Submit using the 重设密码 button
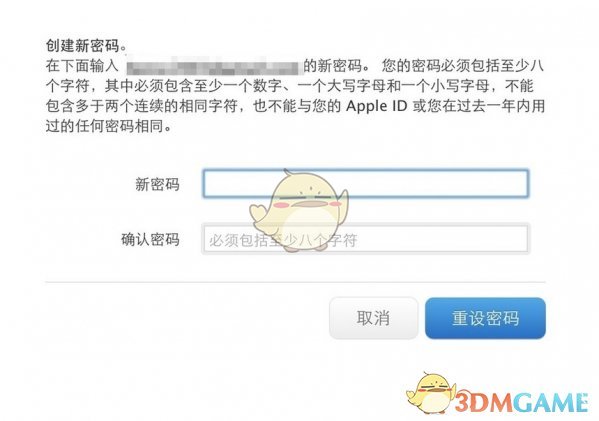 pos(485,318)
